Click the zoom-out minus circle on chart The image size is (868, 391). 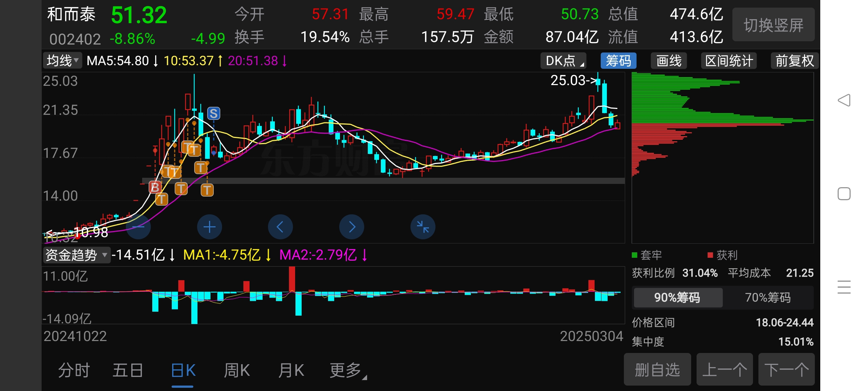pos(139,227)
